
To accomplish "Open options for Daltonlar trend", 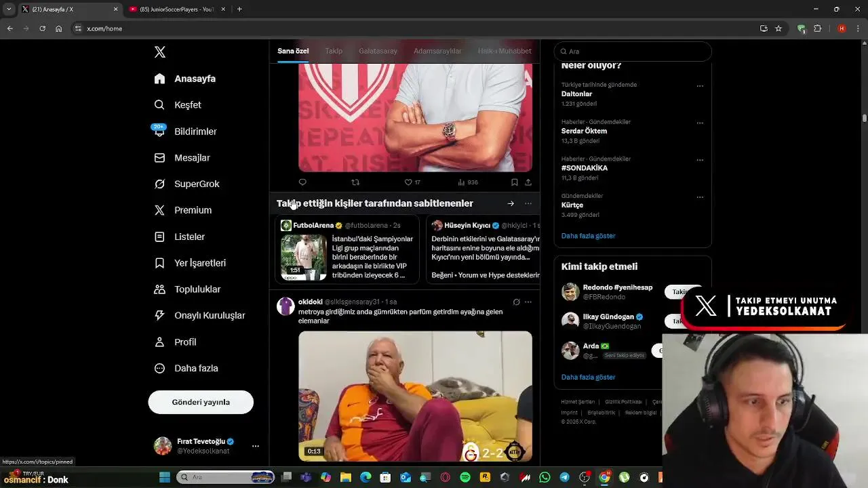I will point(700,86).
